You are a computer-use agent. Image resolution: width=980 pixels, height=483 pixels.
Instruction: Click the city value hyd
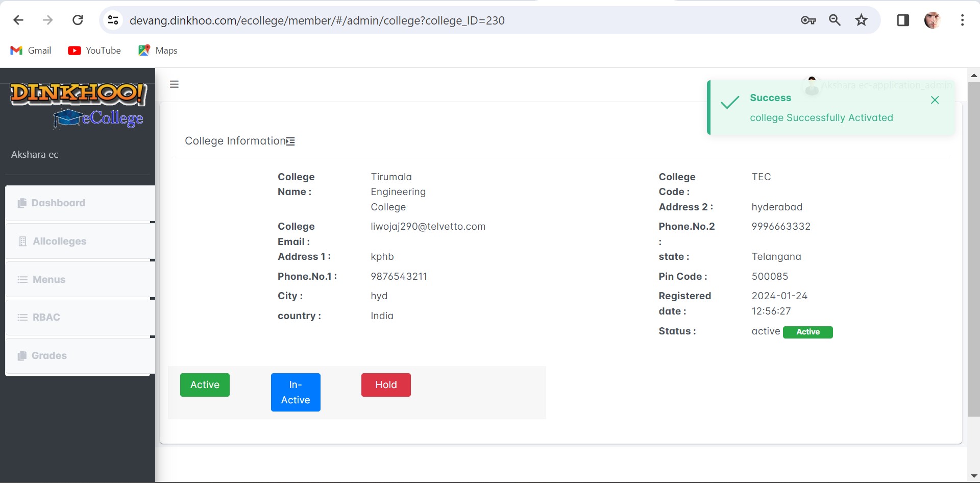coord(379,296)
